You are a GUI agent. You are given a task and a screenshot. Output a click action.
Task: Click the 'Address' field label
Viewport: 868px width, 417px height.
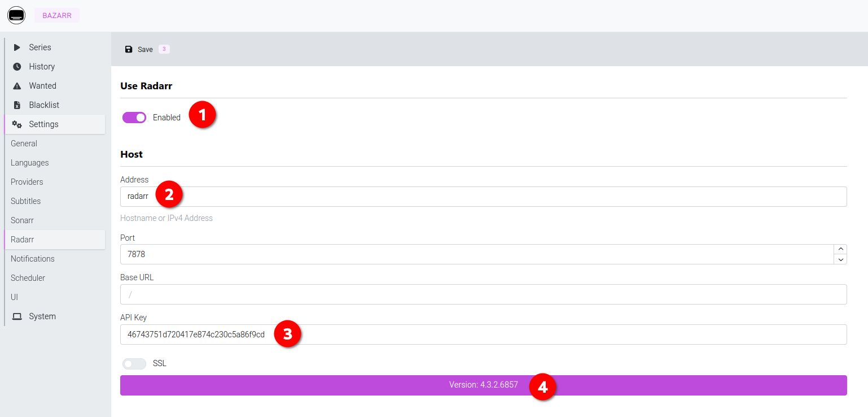[134, 180]
